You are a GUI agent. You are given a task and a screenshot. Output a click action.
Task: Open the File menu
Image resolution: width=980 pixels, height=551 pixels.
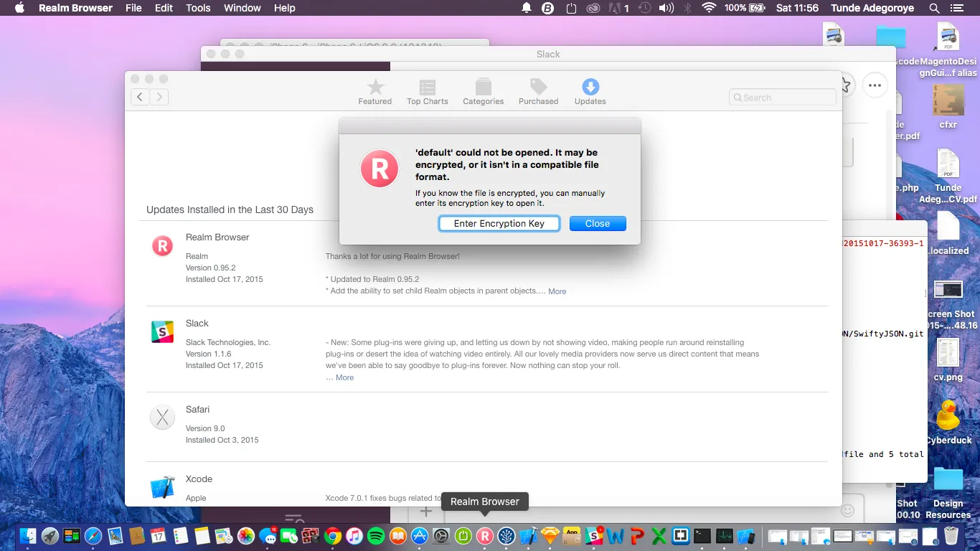(x=133, y=8)
